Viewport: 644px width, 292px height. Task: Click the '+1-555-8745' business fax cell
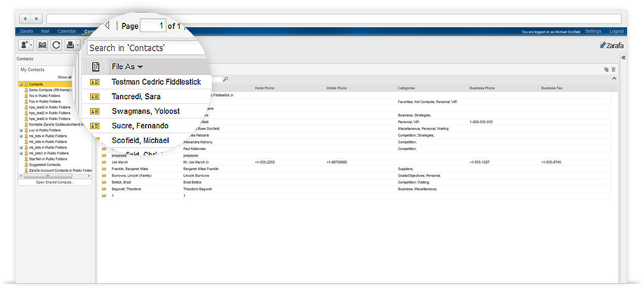click(x=551, y=162)
